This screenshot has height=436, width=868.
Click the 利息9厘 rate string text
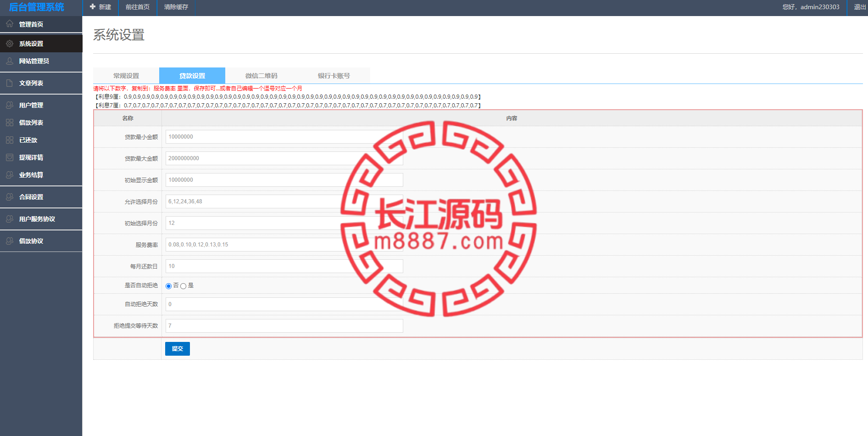tap(288, 97)
